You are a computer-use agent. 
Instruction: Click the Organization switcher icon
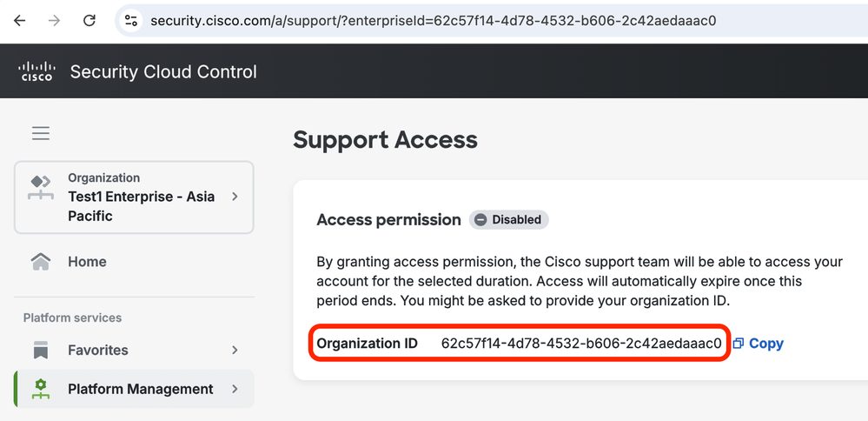(x=41, y=189)
